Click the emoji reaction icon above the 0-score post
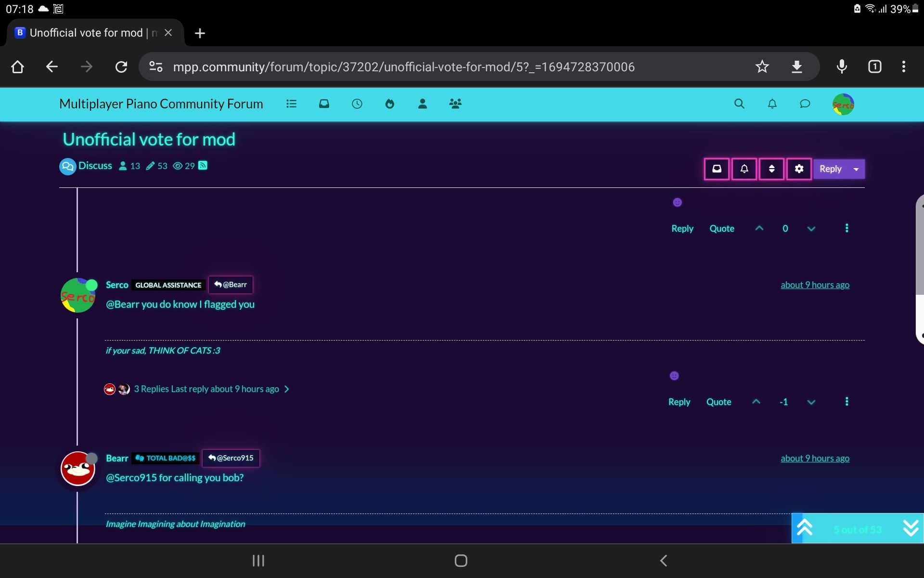924x578 pixels. (x=677, y=202)
